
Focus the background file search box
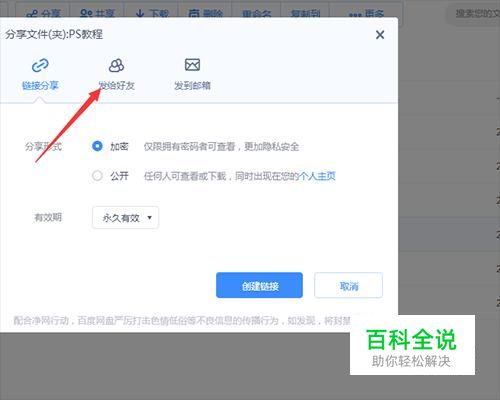coord(473,13)
